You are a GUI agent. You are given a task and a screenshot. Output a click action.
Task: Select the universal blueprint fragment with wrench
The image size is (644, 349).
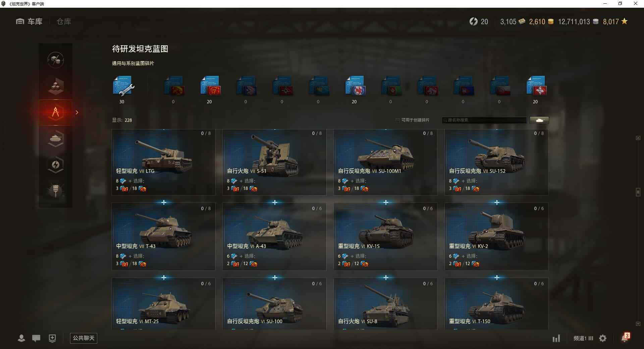tap(123, 87)
